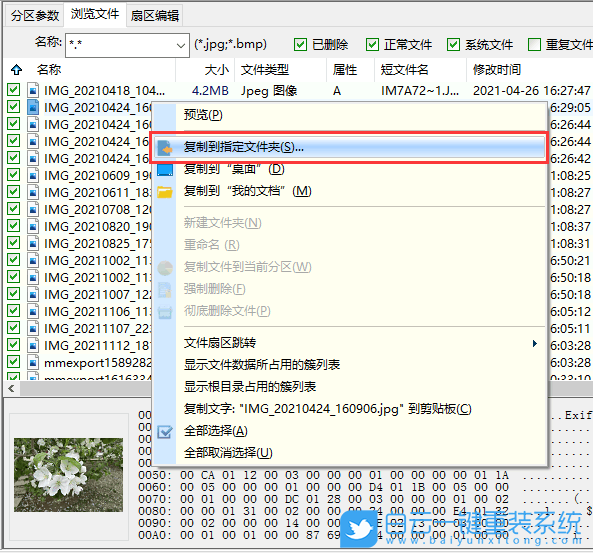Image resolution: width=593 pixels, height=553 pixels.
Task: Uncheck the 系统文件 filter checkbox
Action: (453, 45)
